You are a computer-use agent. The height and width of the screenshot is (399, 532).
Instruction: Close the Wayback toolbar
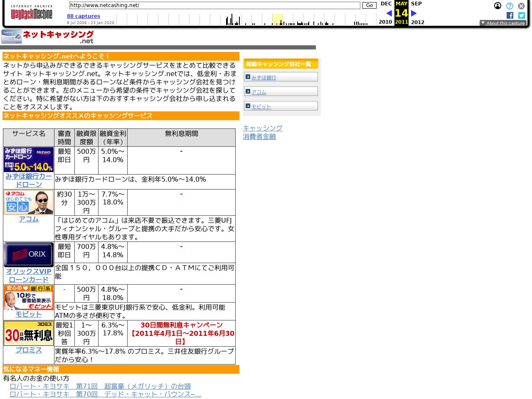tap(521, 6)
